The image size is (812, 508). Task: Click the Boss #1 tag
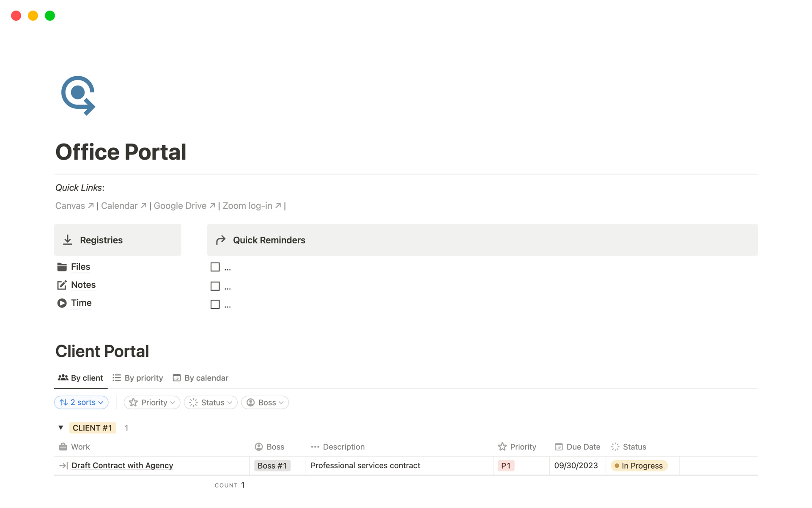[272, 466]
